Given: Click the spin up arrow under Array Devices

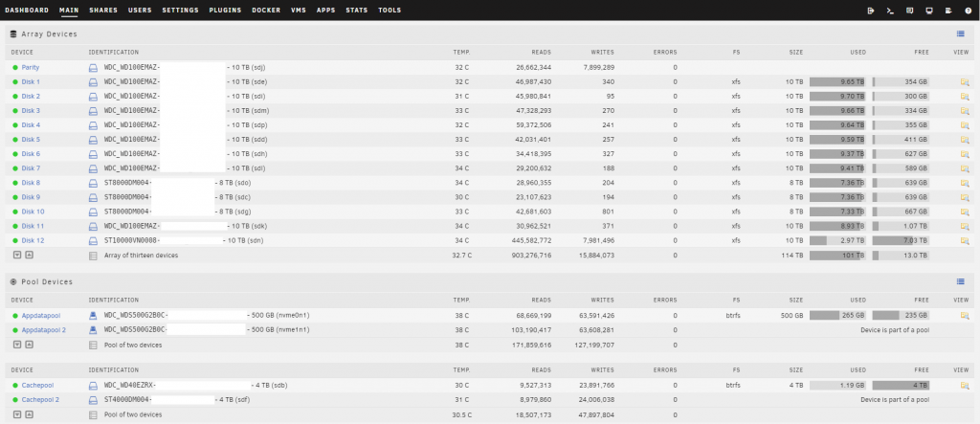Looking at the screenshot, I should (29, 255).
